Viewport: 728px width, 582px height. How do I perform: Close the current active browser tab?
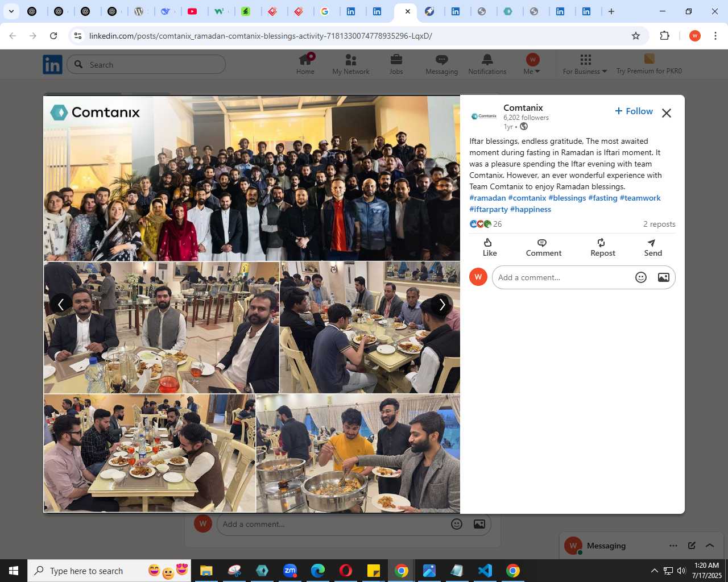pyautogui.click(x=407, y=11)
